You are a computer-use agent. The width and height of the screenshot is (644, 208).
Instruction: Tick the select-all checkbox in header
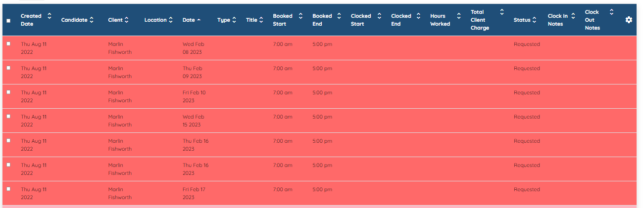[8, 21]
